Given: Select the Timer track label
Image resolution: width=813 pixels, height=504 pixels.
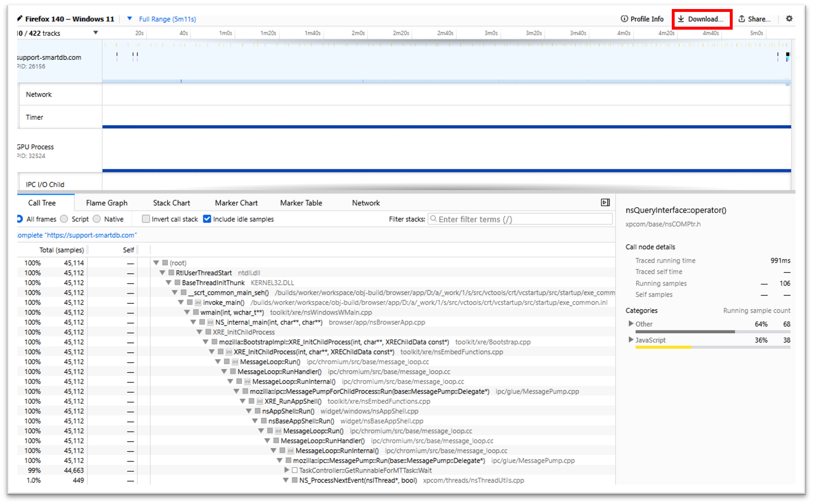Looking at the screenshot, I should coord(60,117).
